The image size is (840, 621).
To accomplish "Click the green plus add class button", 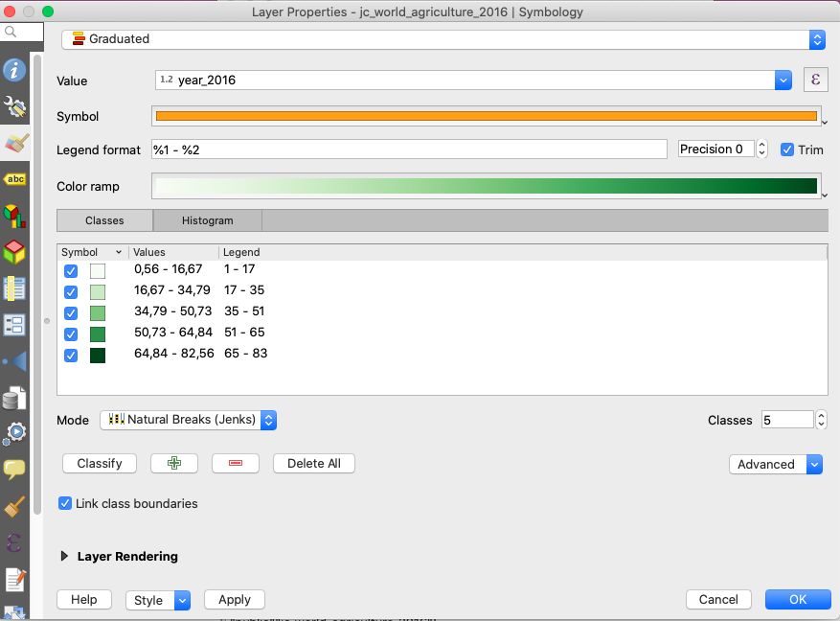I will click(x=174, y=464).
